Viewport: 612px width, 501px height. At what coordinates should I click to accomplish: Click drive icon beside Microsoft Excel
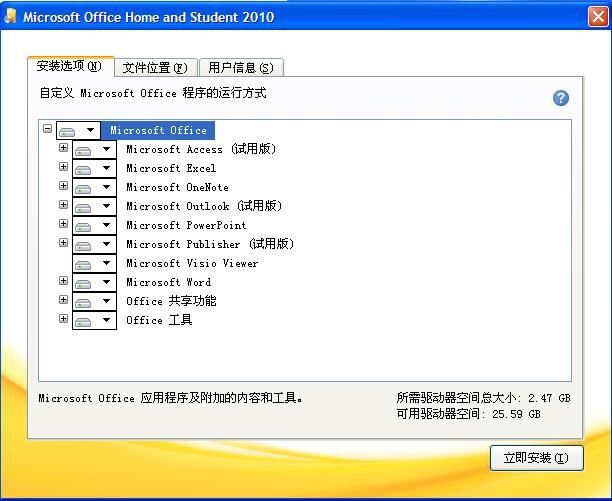84,169
